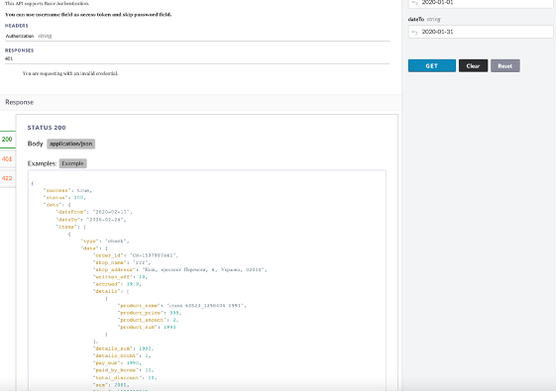Click the STATUS 200 heading

(47, 128)
